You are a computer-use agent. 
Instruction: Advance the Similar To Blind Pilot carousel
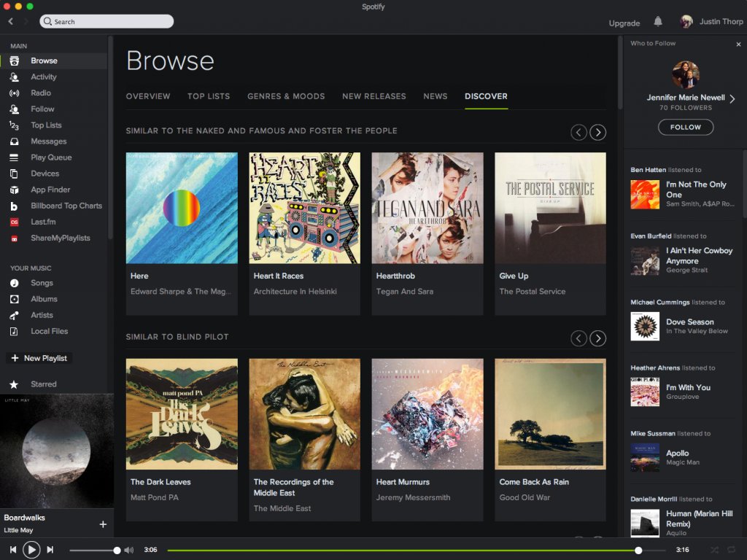point(597,338)
